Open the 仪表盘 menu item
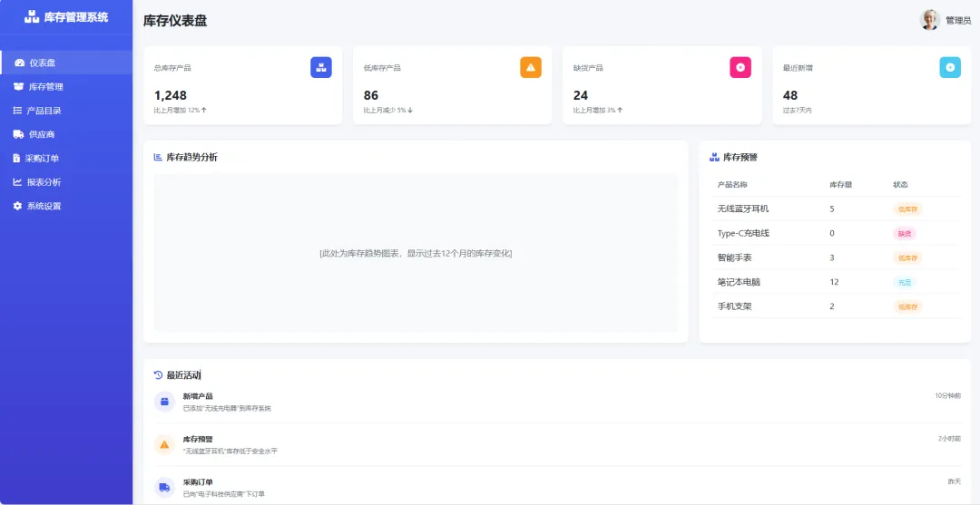Screen dimensions: 980x505 [66, 63]
